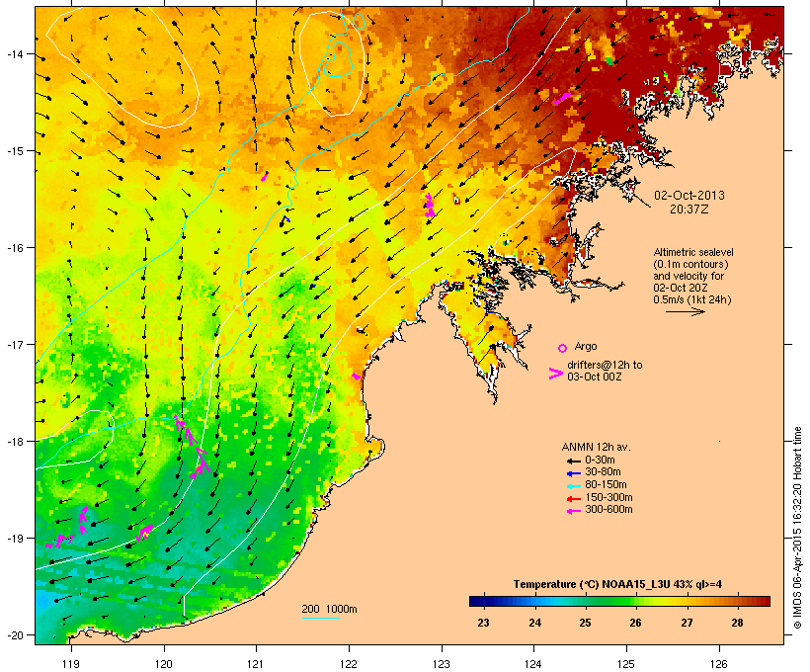The image size is (810, 672).
Task: Click the colorbar tick label 27
Action: (x=687, y=623)
